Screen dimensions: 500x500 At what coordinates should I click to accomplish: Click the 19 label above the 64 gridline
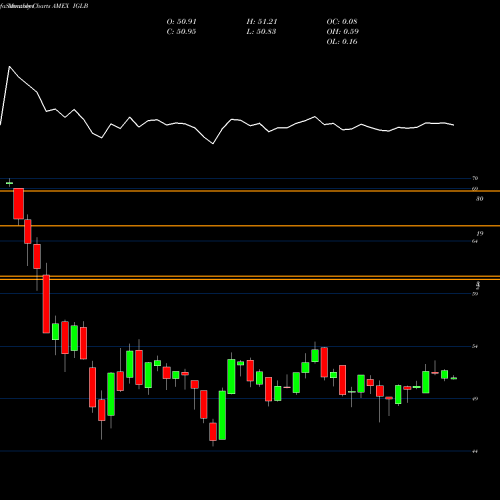tap(480, 233)
